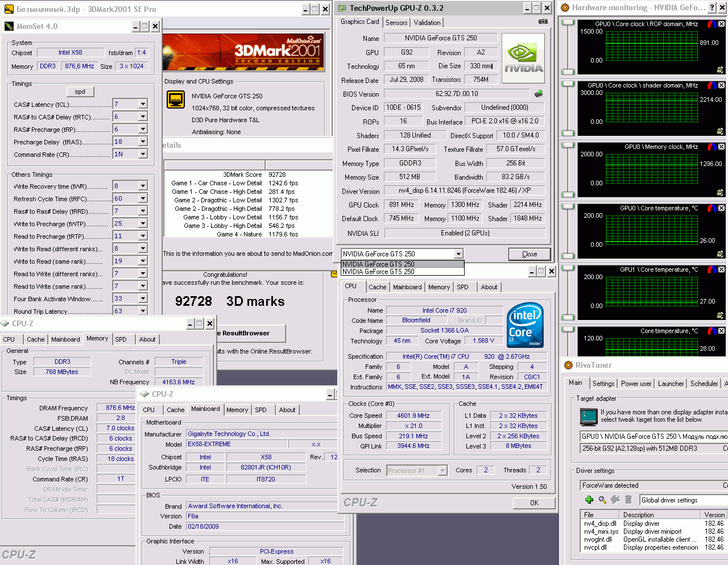Click the green plus add icon in RivaTuner
The height and width of the screenshot is (565, 728).
pyautogui.click(x=589, y=500)
